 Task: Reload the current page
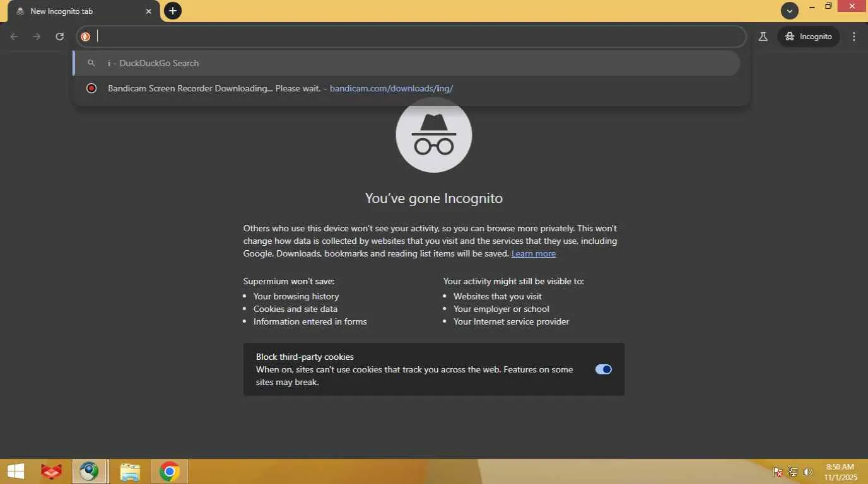click(x=60, y=37)
